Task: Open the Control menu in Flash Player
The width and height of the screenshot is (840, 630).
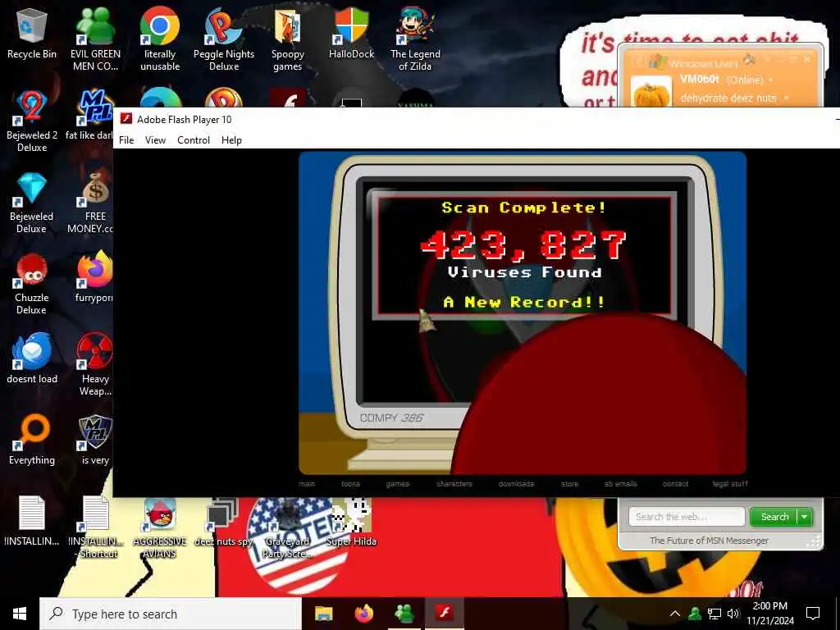Action: (194, 139)
